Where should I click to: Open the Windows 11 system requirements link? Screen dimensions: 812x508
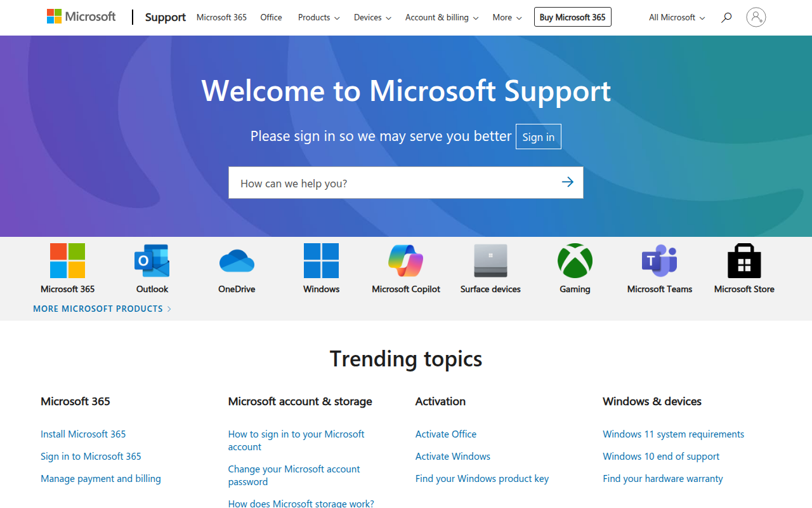click(x=673, y=434)
